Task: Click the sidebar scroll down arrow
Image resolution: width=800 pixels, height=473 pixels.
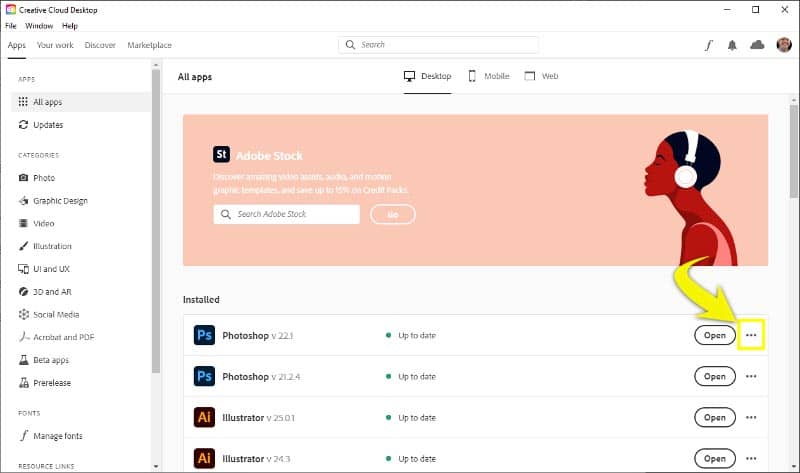Action: [x=156, y=466]
